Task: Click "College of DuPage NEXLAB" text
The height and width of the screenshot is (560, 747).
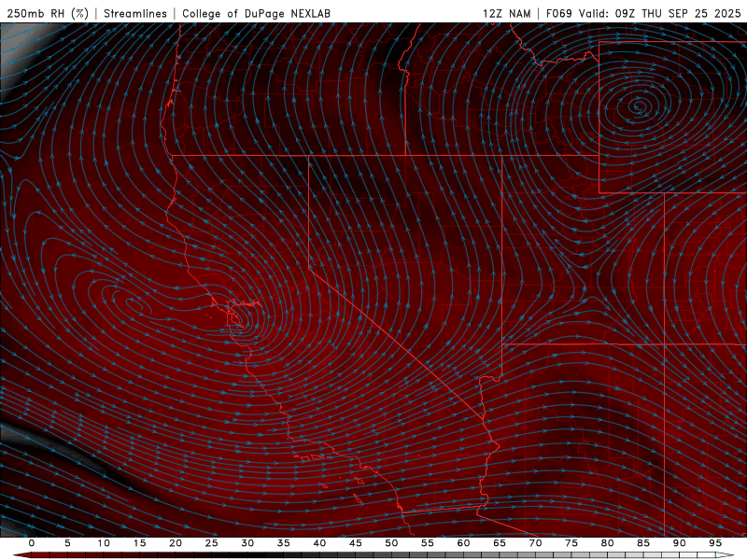Action: click(256, 13)
